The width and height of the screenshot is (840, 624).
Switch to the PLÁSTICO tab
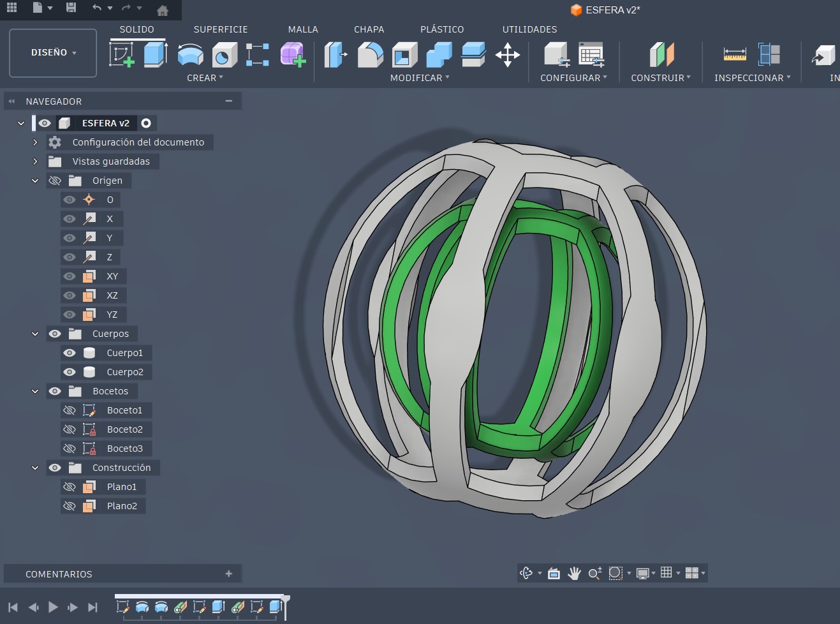tap(442, 29)
